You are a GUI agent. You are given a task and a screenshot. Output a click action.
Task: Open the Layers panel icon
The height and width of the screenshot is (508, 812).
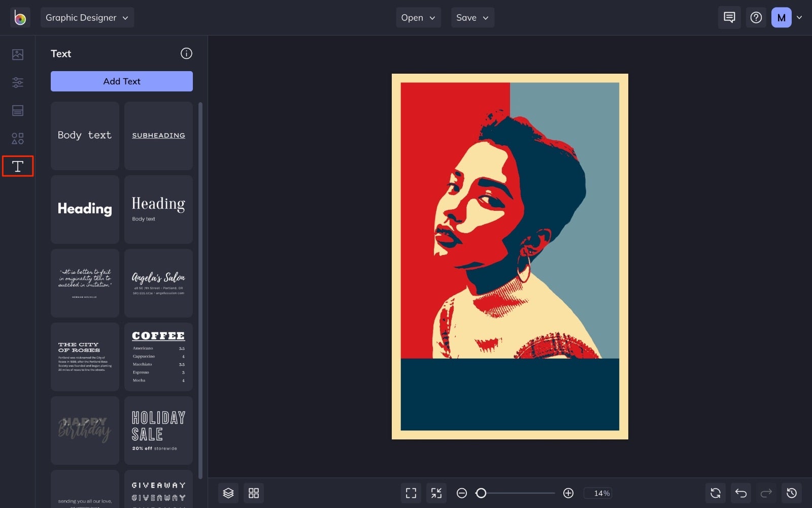(x=228, y=493)
